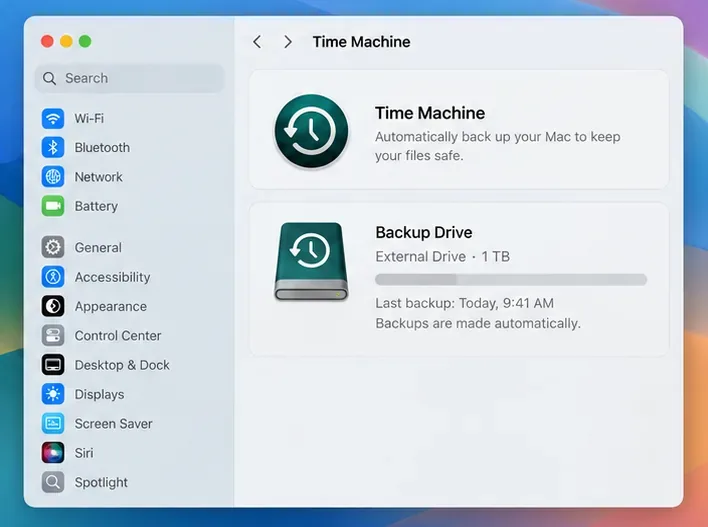Click the Backup Drive storage usage bar
This screenshot has height=527, width=708.
pyautogui.click(x=511, y=280)
